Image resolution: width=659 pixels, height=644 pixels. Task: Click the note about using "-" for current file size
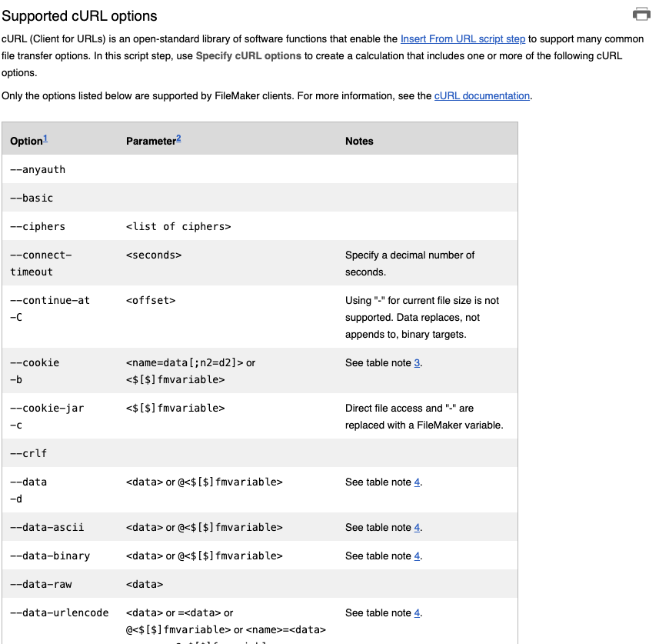click(x=422, y=318)
